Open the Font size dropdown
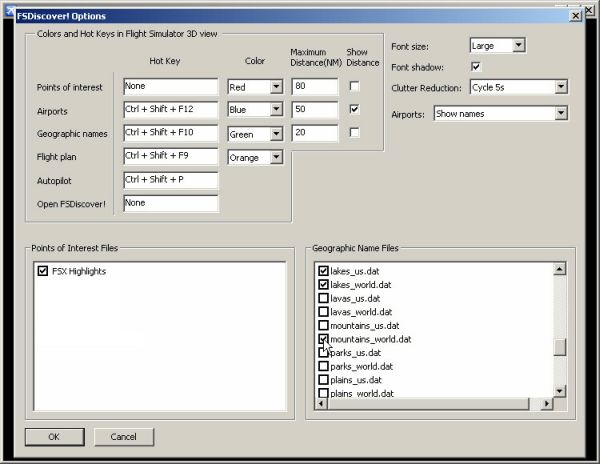600x464 pixels. tap(517, 45)
